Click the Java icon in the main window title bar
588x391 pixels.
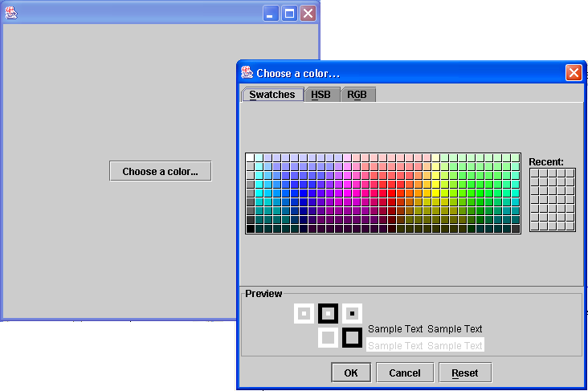11,13
